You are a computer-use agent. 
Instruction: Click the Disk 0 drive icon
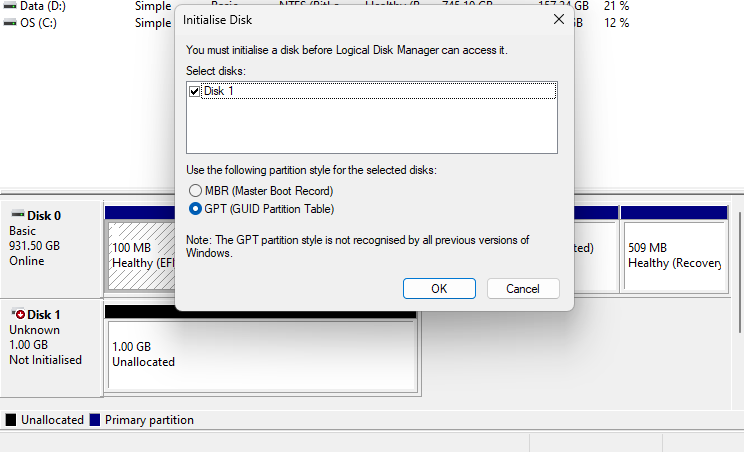coord(18,214)
